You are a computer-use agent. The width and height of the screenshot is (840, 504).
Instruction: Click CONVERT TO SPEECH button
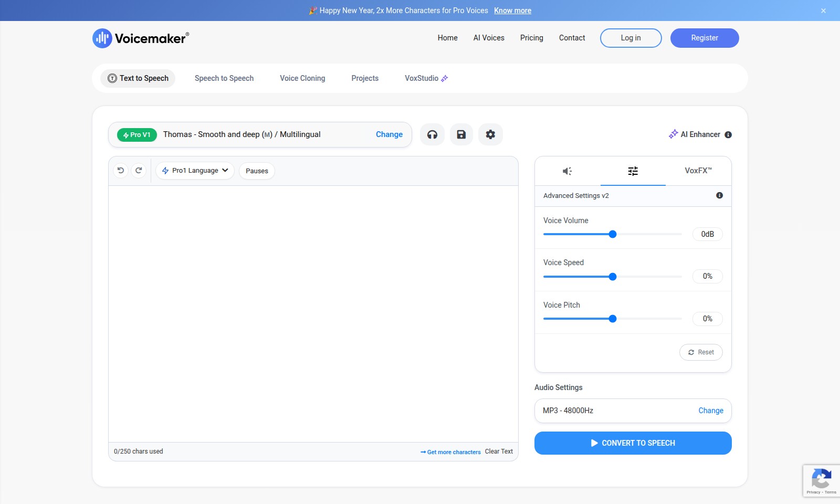point(633,443)
